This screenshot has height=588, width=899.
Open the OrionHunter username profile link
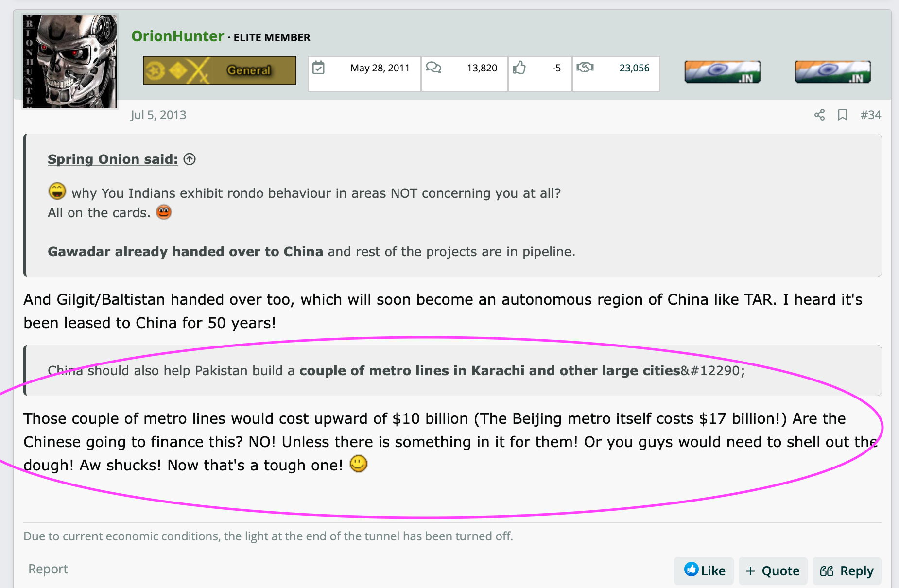[x=177, y=36]
